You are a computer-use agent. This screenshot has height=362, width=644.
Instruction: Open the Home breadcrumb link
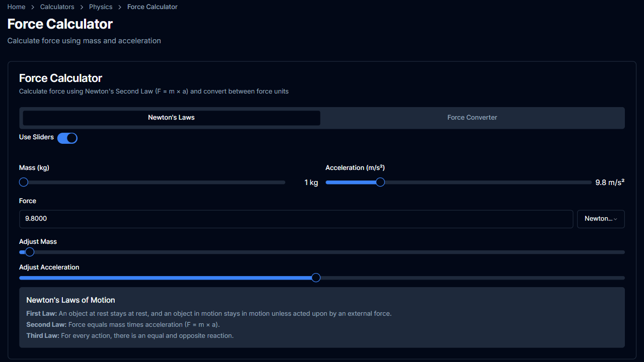click(x=16, y=7)
